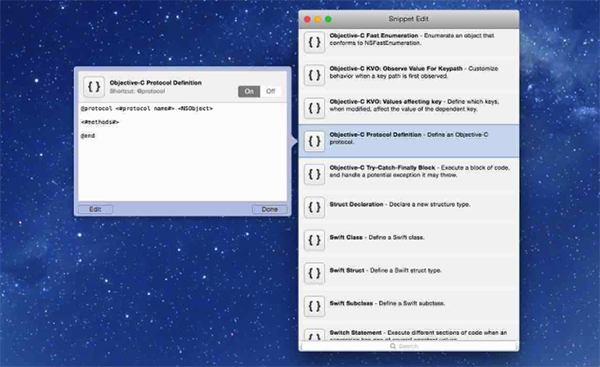Click the <#methods#> placeholder line
This screenshot has width=600, height=367.
[x=100, y=122]
